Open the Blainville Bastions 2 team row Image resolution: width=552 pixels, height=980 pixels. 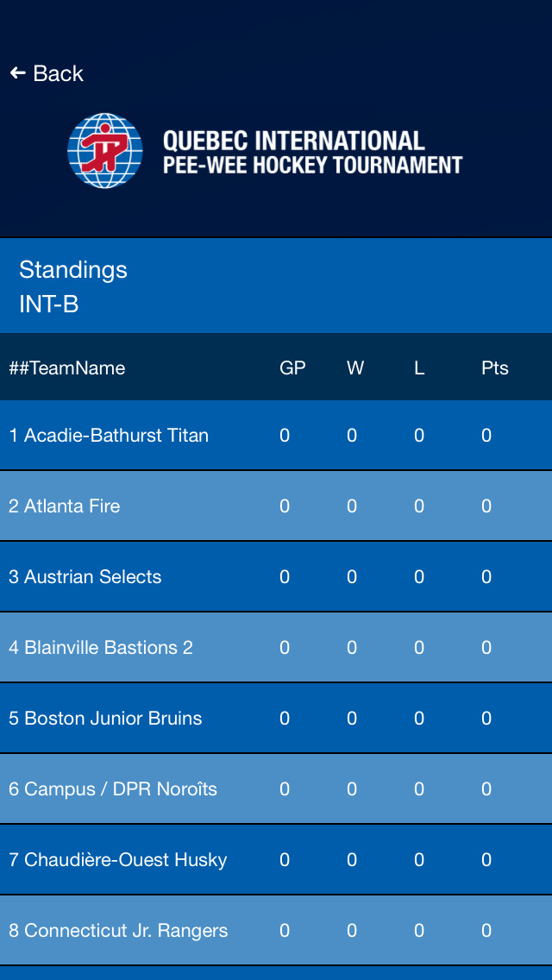click(276, 648)
